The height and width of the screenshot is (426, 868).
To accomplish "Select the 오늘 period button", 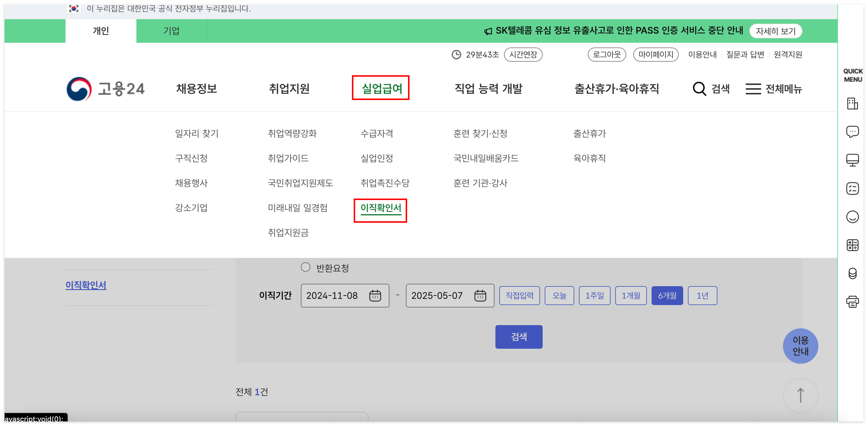I will [559, 296].
